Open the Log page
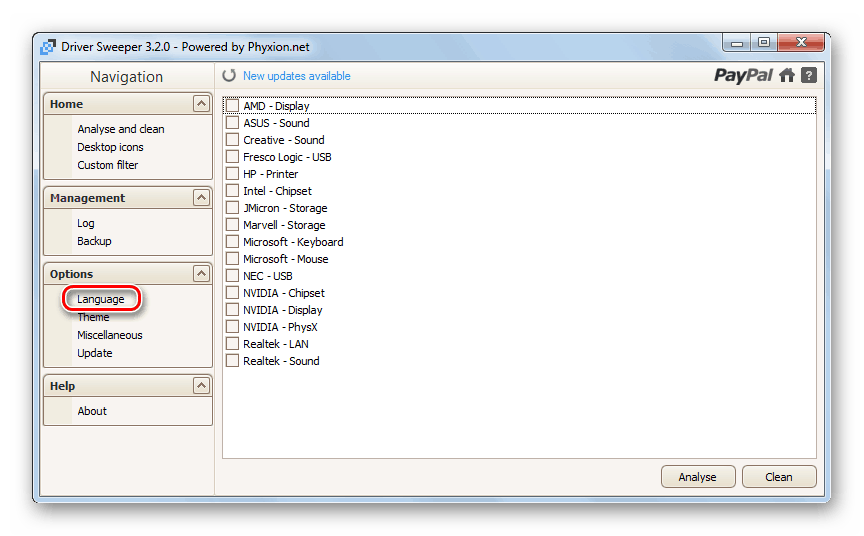The width and height of the screenshot is (864, 536). tap(85, 223)
